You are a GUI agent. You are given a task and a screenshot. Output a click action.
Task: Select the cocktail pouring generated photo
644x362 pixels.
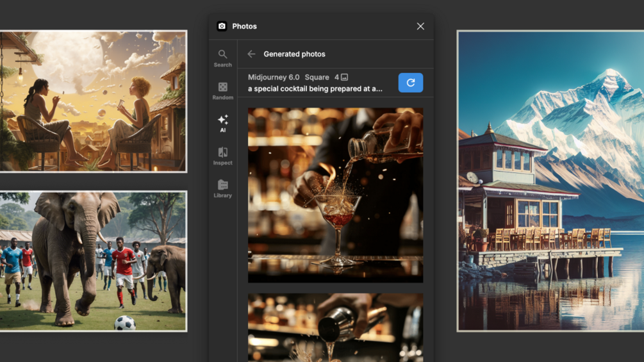click(x=335, y=195)
